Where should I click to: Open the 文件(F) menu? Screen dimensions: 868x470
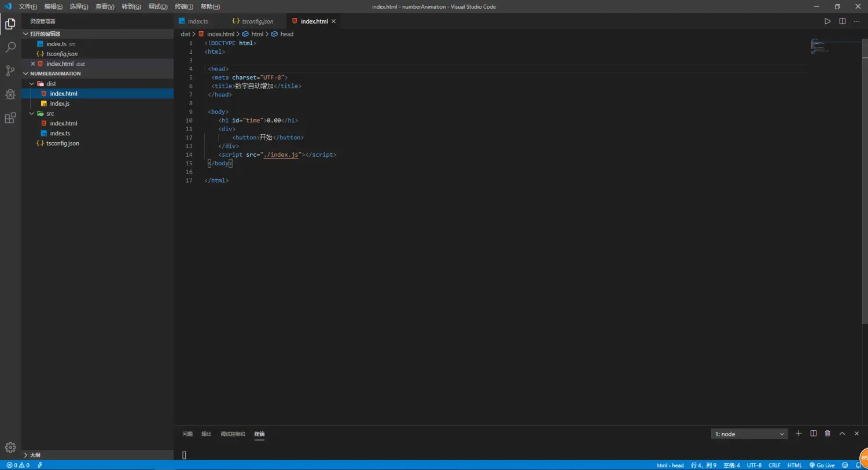point(28,6)
